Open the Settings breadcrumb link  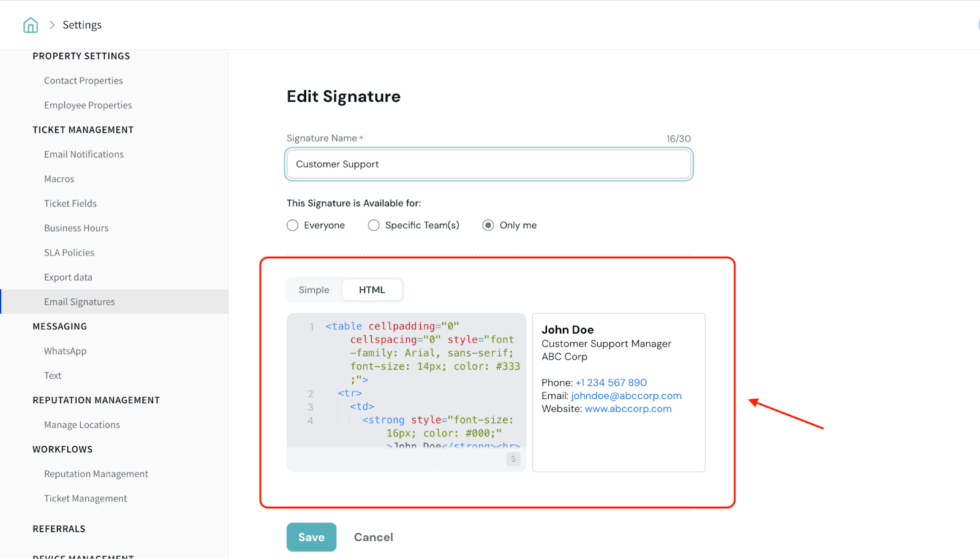[82, 25]
